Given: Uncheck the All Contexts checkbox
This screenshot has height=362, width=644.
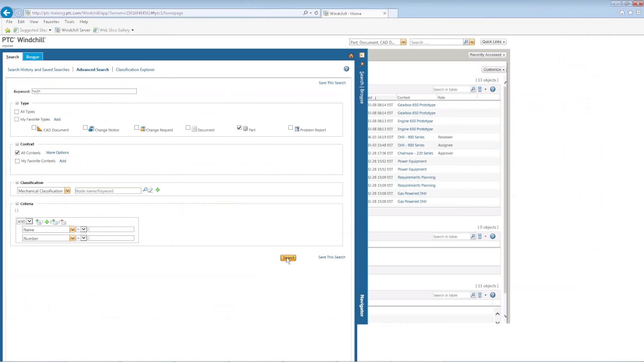Looking at the screenshot, I should click(x=17, y=152).
